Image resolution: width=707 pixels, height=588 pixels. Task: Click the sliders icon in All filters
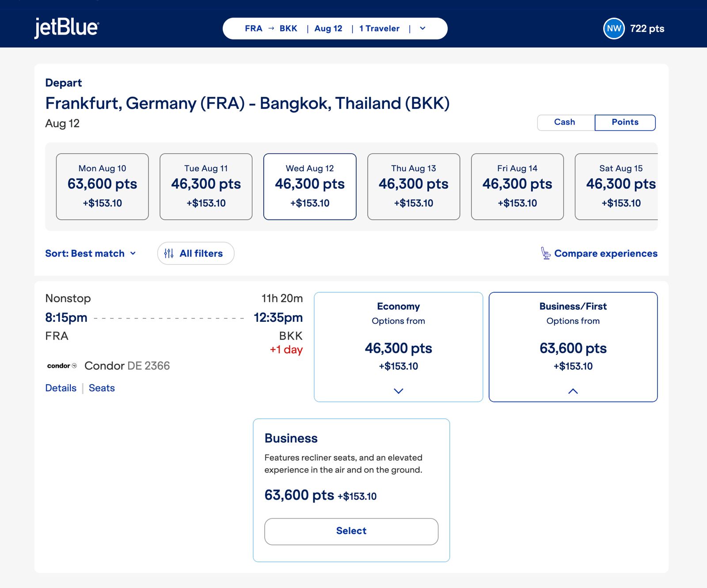[x=169, y=253]
